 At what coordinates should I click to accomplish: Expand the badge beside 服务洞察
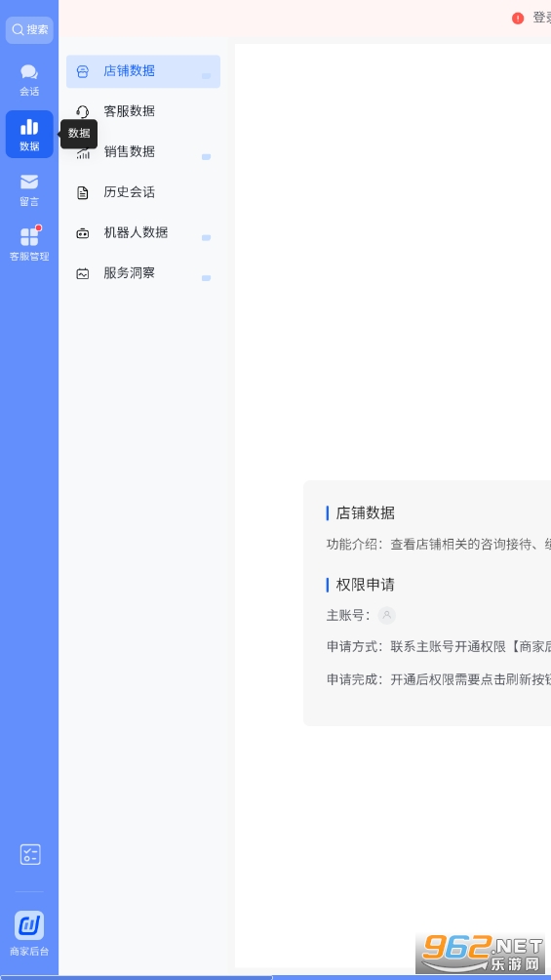pyautogui.click(x=206, y=278)
